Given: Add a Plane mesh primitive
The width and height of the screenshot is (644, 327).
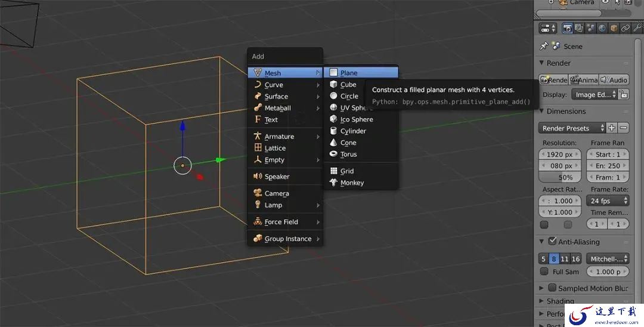Looking at the screenshot, I should point(361,73).
